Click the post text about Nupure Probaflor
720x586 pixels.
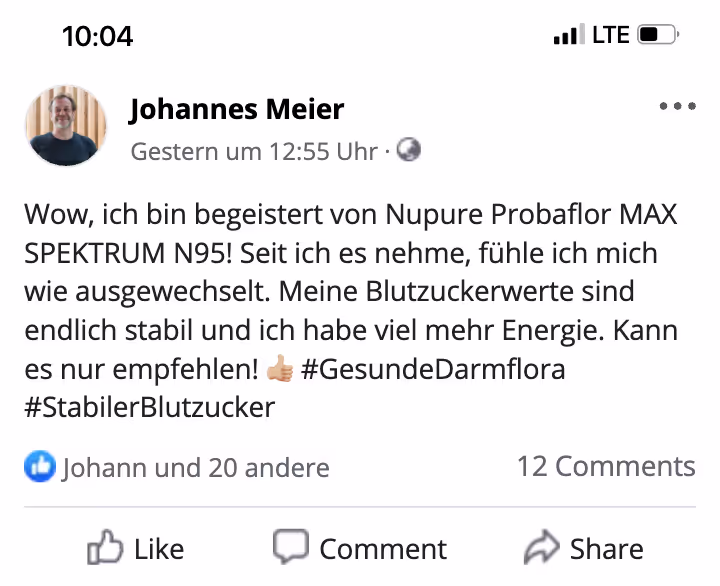(350, 292)
